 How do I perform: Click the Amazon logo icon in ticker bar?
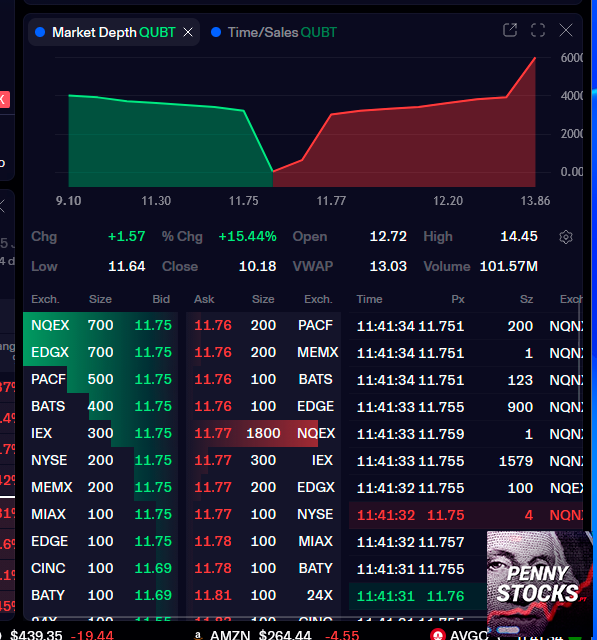click(x=198, y=635)
